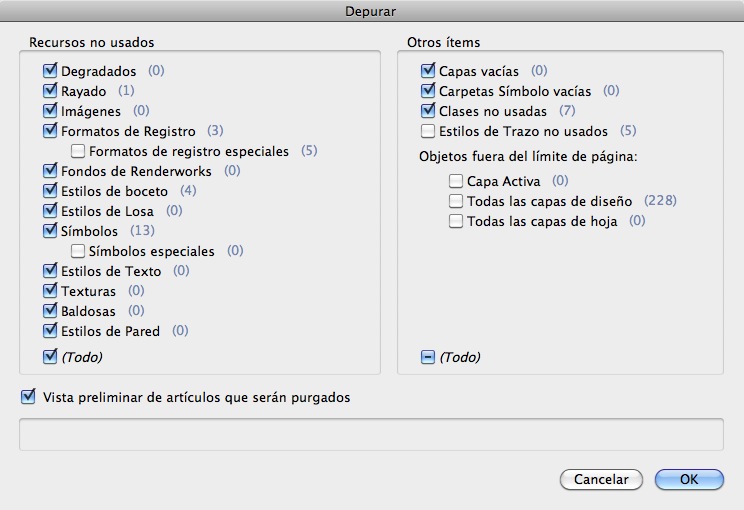Disable Vista preliminar de artículos purgados
744x510 pixels.
[x=27, y=397]
